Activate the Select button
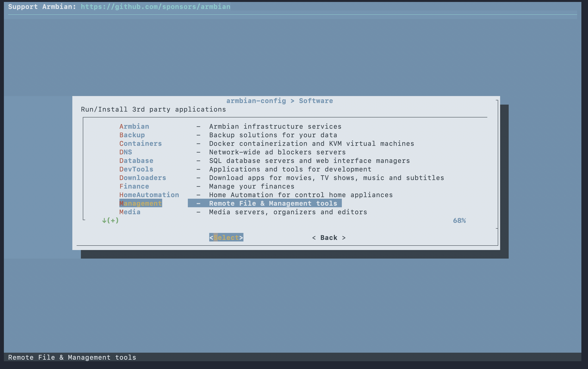Screen dimensions: 588x369 pos(226,237)
